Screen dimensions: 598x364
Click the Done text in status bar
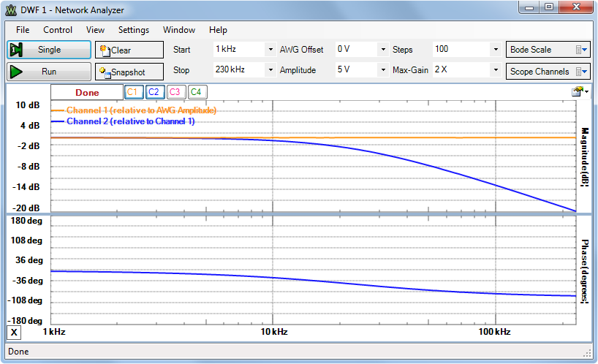[x=18, y=352]
